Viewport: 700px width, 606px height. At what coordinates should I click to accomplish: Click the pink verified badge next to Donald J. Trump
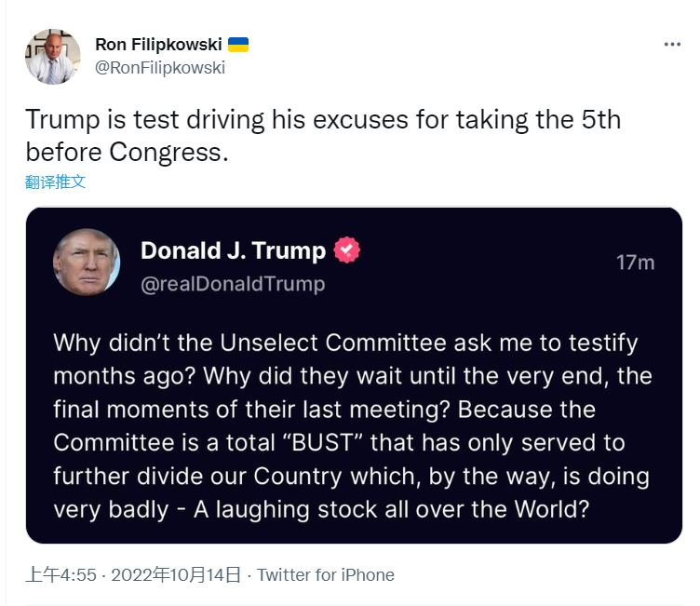point(347,250)
